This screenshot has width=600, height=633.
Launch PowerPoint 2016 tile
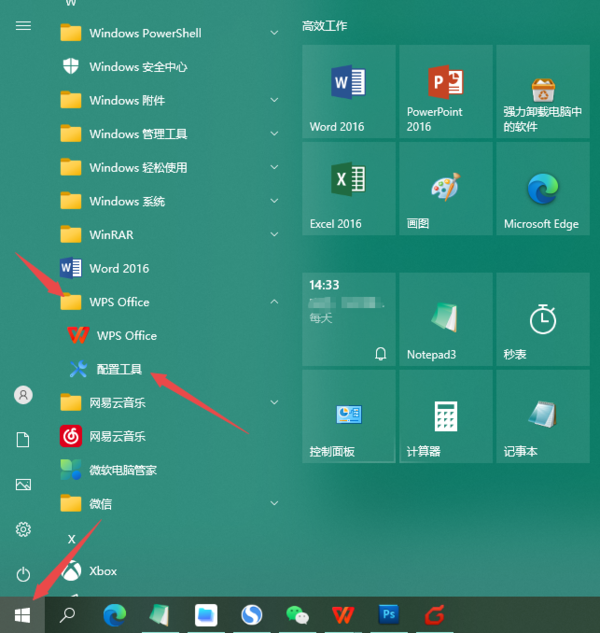pos(446,91)
